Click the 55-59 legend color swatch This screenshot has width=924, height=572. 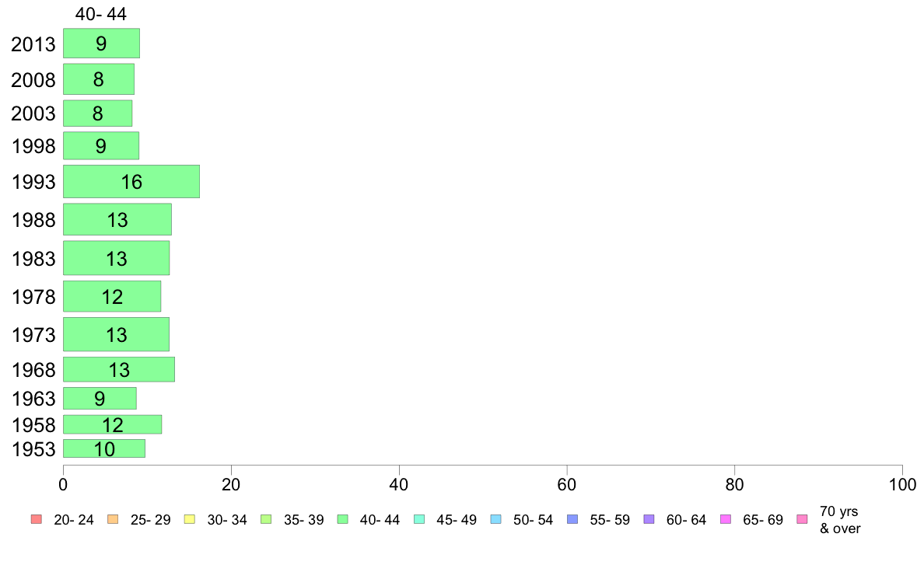pyautogui.click(x=572, y=519)
